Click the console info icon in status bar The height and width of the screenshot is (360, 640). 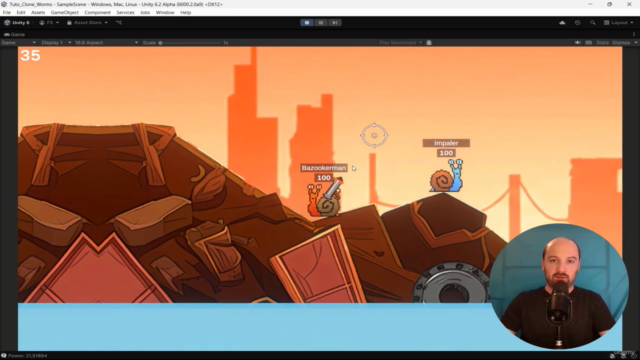pos(4,356)
